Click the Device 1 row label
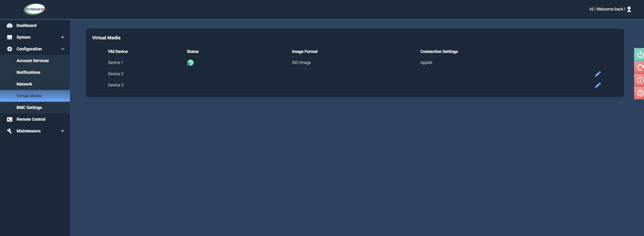The image size is (644, 236). tap(115, 63)
